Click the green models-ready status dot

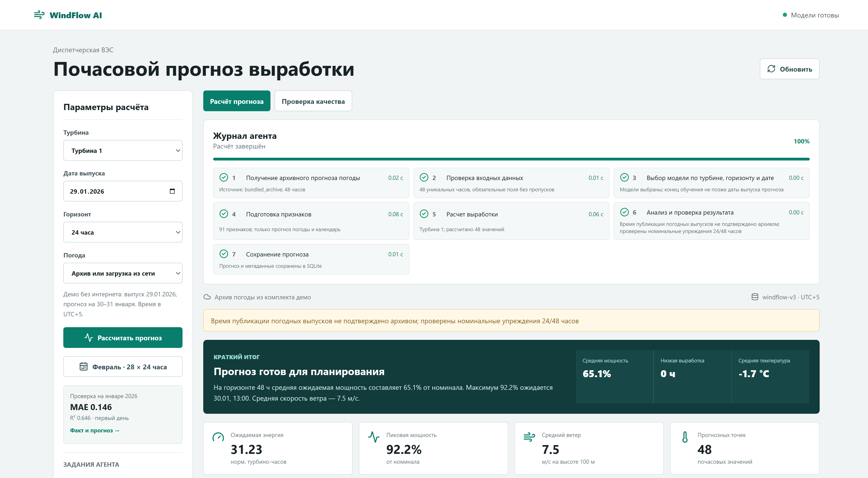pyautogui.click(x=785, y=15)
